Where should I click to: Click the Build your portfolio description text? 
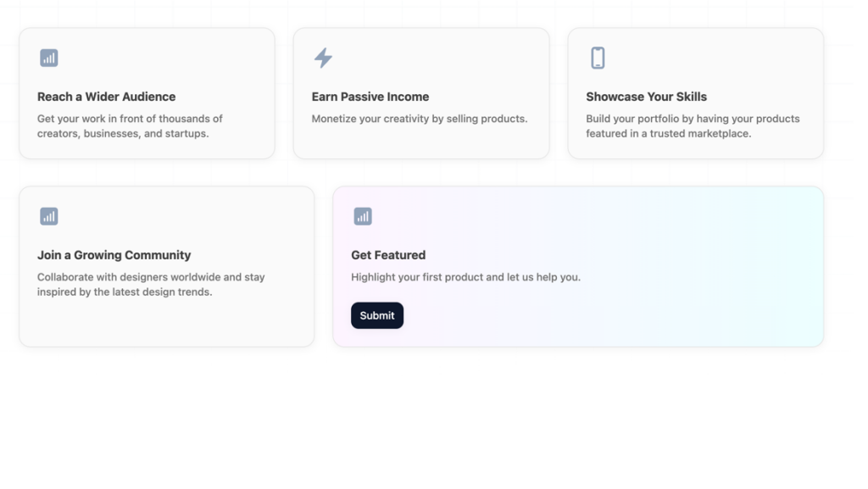[693, 126]
